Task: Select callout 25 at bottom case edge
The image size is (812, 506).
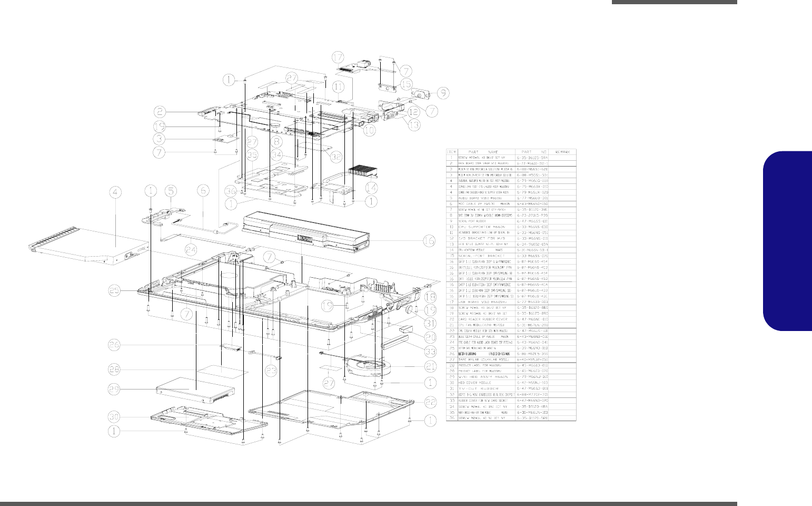Action: tap(114, 290)
